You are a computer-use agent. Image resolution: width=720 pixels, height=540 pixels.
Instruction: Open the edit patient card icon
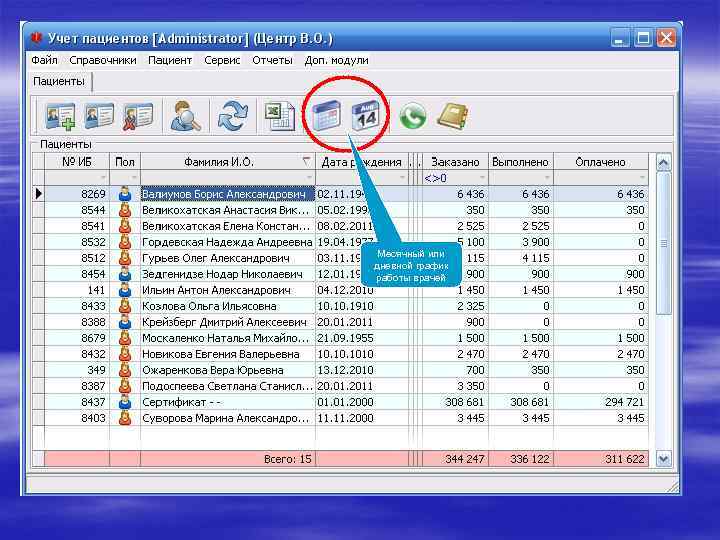click(x=99, y=116)
